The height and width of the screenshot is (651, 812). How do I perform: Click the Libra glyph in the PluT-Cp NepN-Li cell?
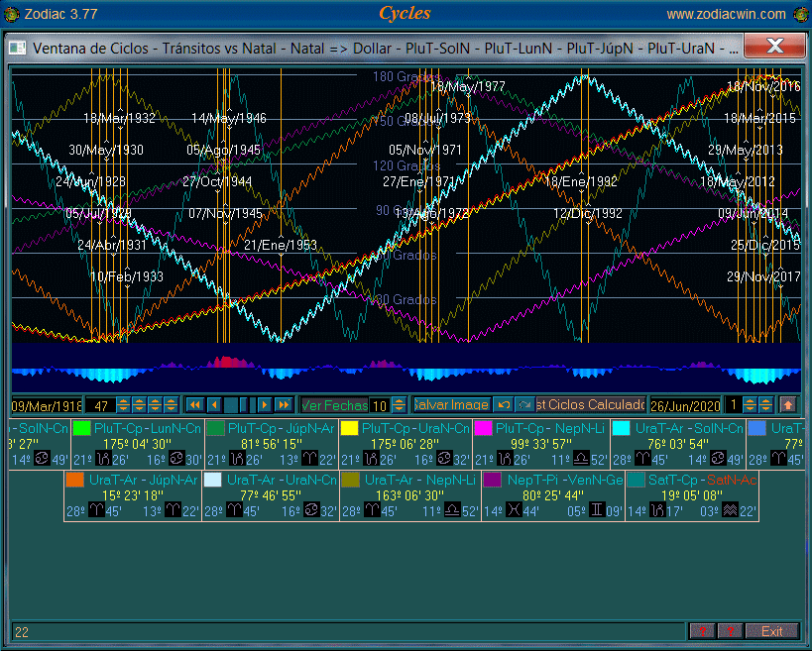coord(581,459)
